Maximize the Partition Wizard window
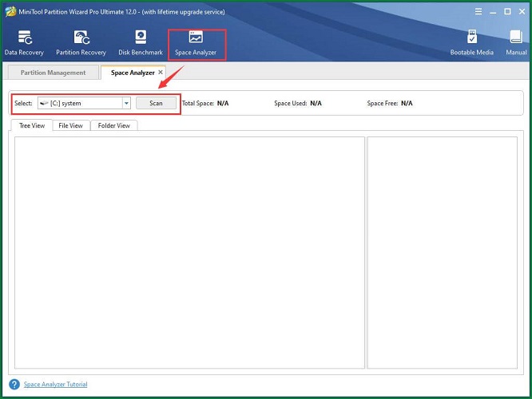 tap(507, 11)
